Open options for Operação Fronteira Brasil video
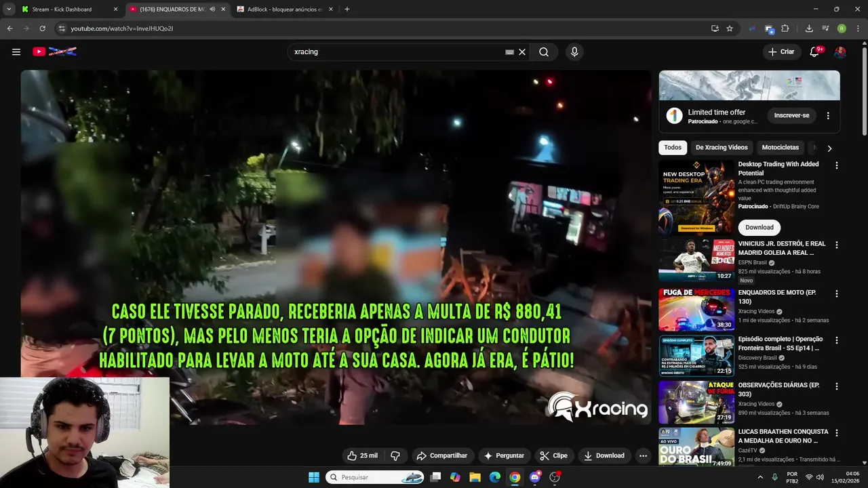 (x=836, y=340)
